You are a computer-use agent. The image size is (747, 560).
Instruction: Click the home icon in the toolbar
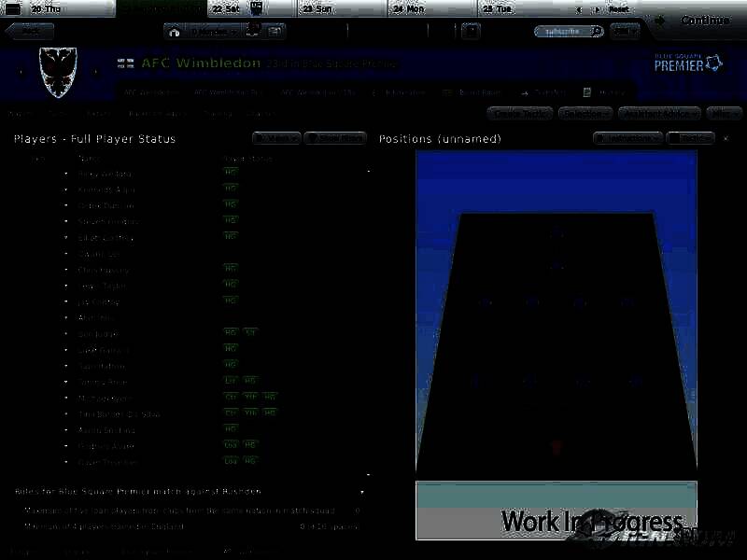coord(175,31)
